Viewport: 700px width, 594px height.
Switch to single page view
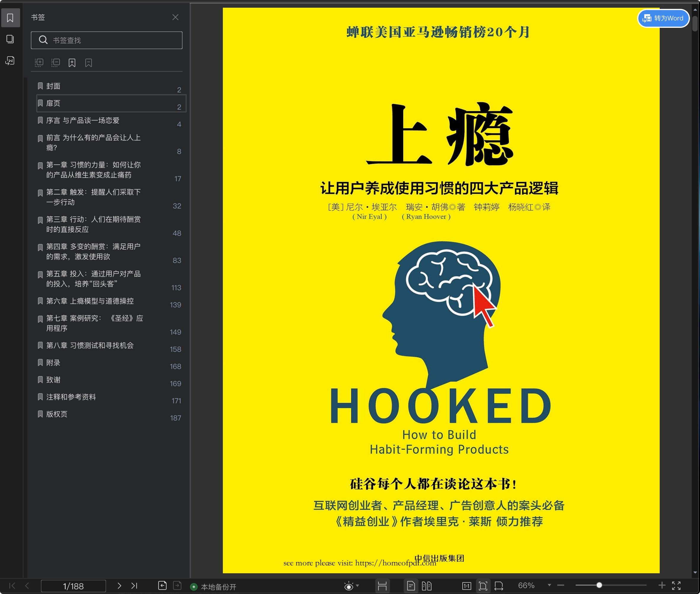coord(411,586)
